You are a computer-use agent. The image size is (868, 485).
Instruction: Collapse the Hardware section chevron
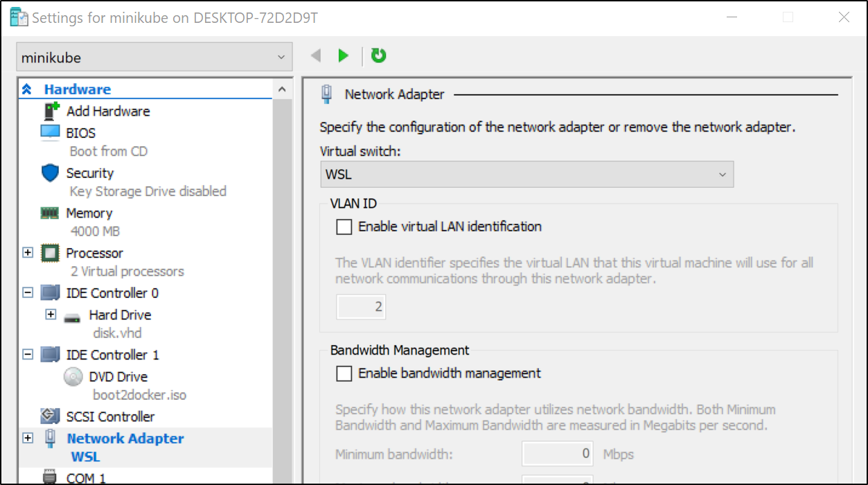pyautogui.click(x=28, y=89)
